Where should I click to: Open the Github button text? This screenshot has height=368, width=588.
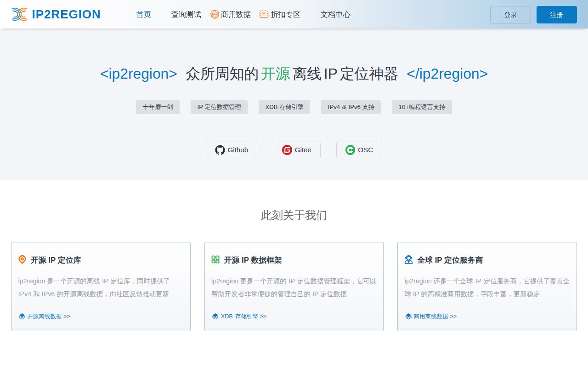pos(238,150)
